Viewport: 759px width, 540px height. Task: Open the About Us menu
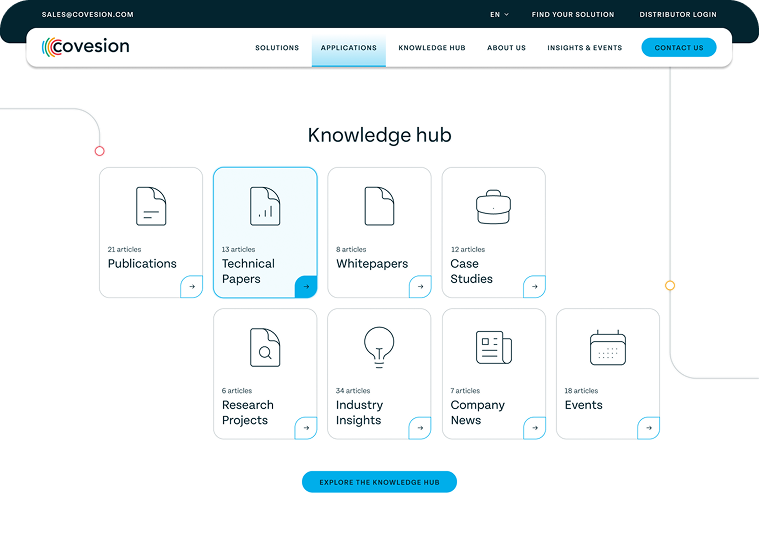tap(506, 47)
